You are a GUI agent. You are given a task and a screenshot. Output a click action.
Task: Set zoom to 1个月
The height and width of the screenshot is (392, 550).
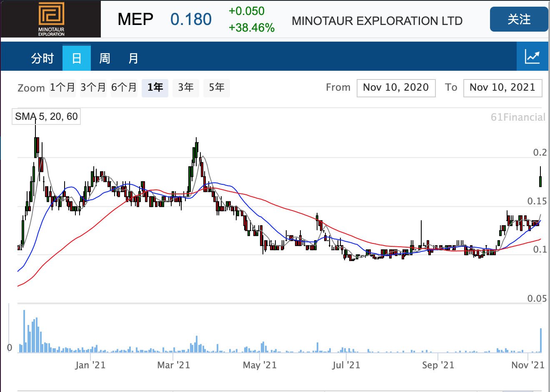pos(62,87)
